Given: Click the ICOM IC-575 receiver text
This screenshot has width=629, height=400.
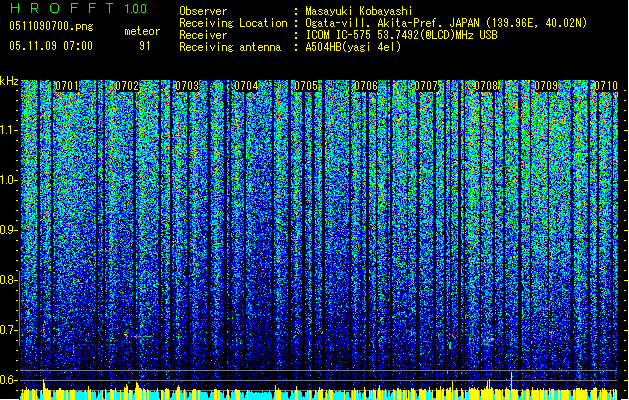Looking at the screenshot, I should point(338,34).
